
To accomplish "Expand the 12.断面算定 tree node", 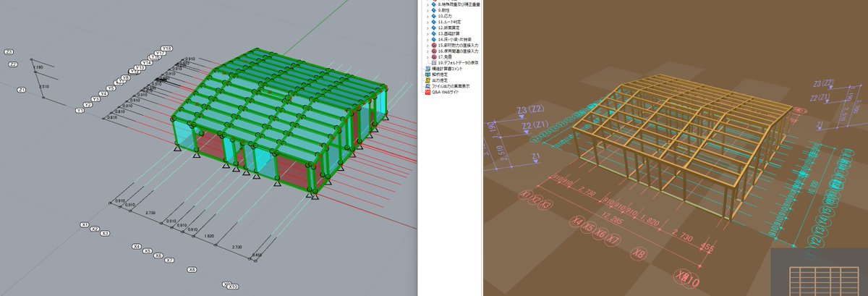I will [427, 28].
